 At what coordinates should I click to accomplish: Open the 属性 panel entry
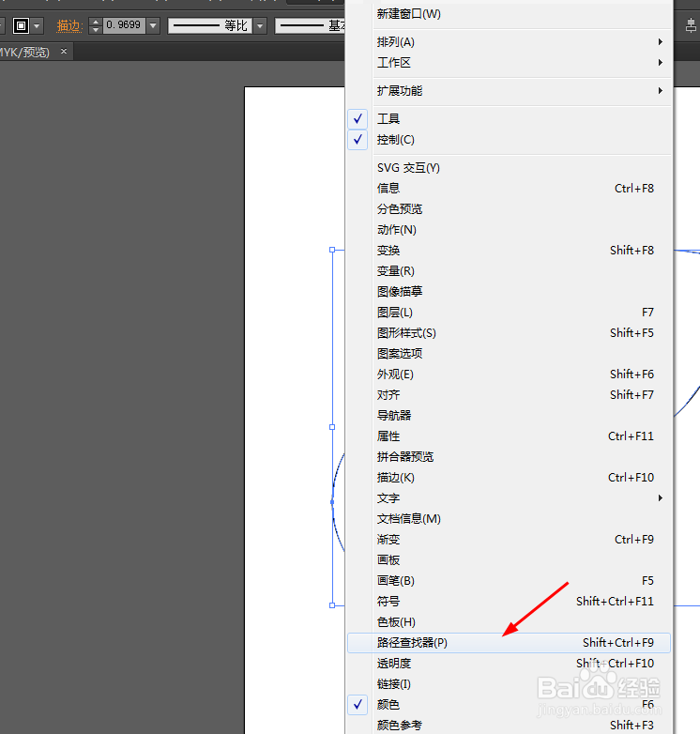click(x=510, y=436)
